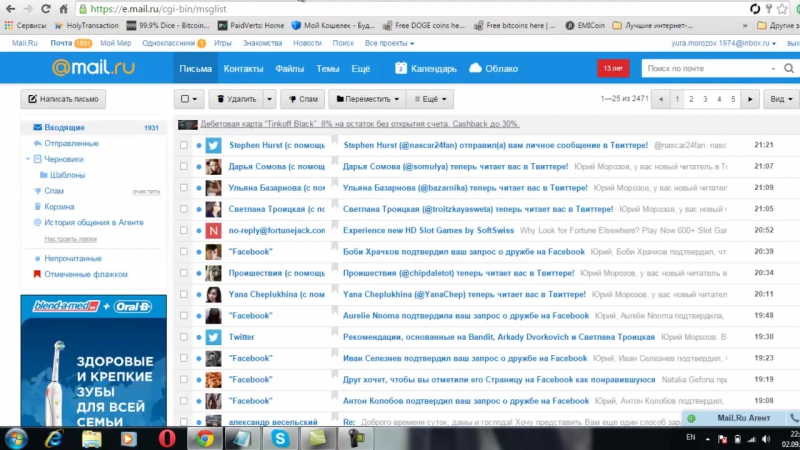
Task: Mark Ульяна Базарнова message as read dot
Action: tap(198, 188)
